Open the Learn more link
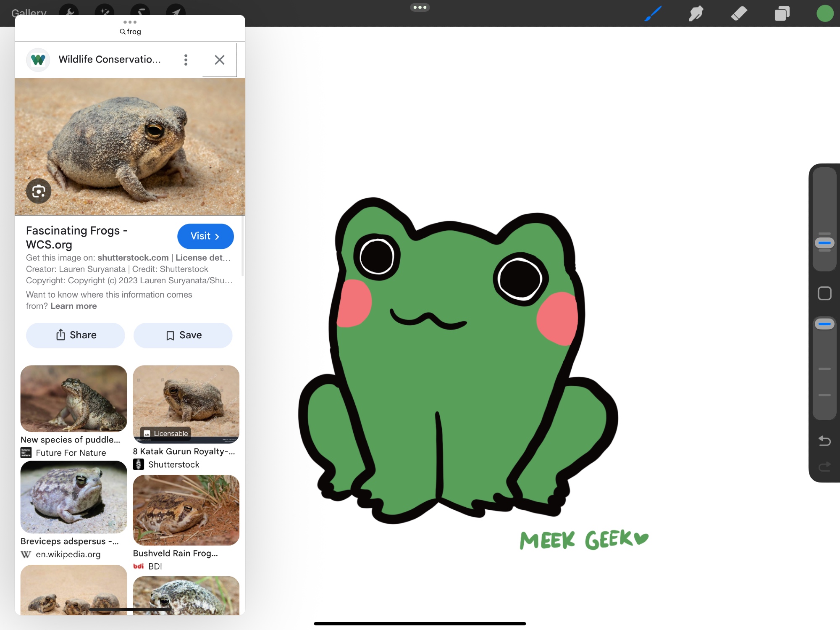 (x=73, y=306)
